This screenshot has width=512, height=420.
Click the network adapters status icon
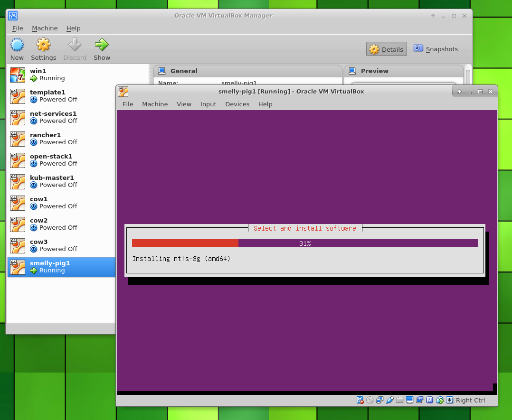point(380,400)
